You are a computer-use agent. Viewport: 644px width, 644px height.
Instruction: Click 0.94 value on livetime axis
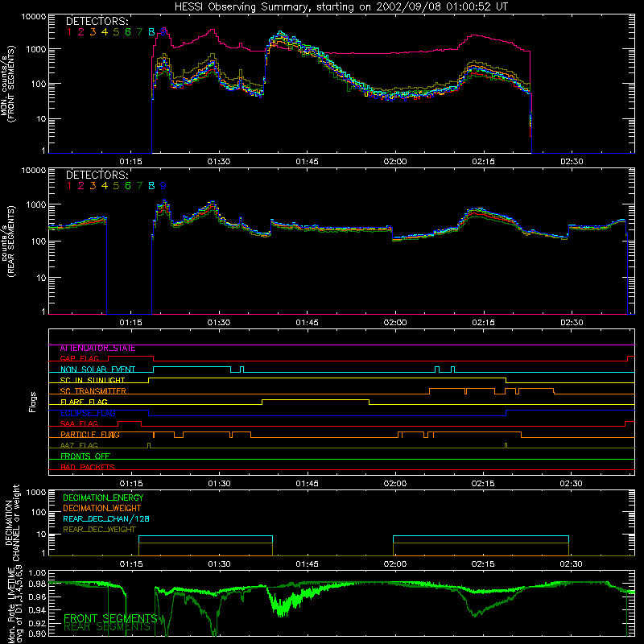click(x=37, y=610)
